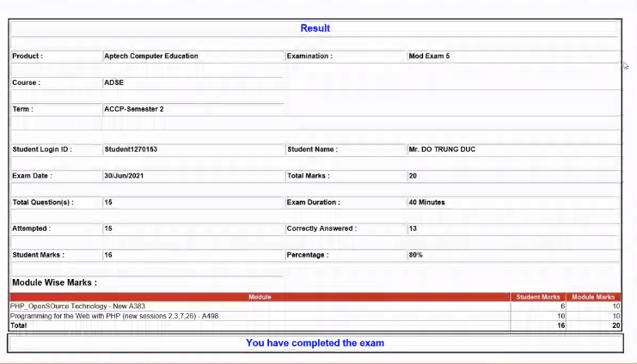Viewport: 637px width, 364px height.
Task: Click student marks '10' for Programming for Web
Action: (x=561, y=316)
